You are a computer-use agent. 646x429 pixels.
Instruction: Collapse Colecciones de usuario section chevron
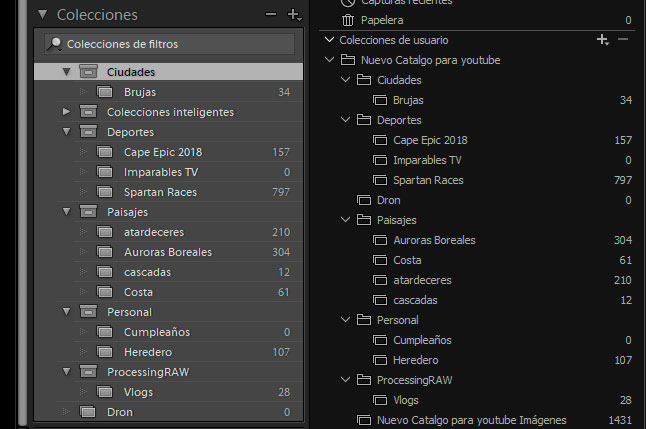click(x=328, y=40)
